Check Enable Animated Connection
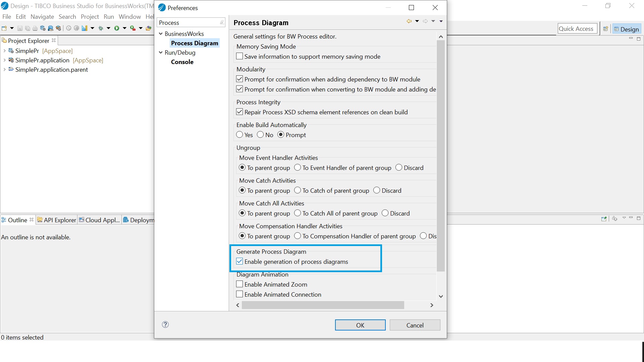Screen dimensions: 644x362 pyautogui.click(x=239, y=294)
